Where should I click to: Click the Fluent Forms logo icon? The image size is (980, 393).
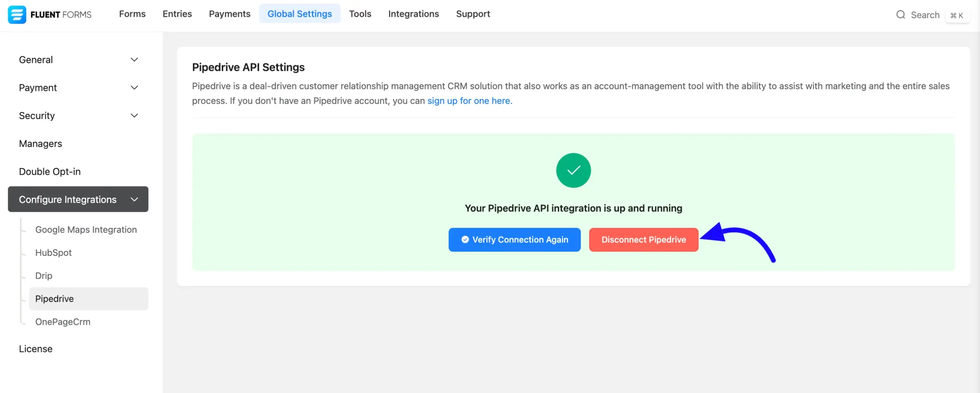[x=17, y=15]
